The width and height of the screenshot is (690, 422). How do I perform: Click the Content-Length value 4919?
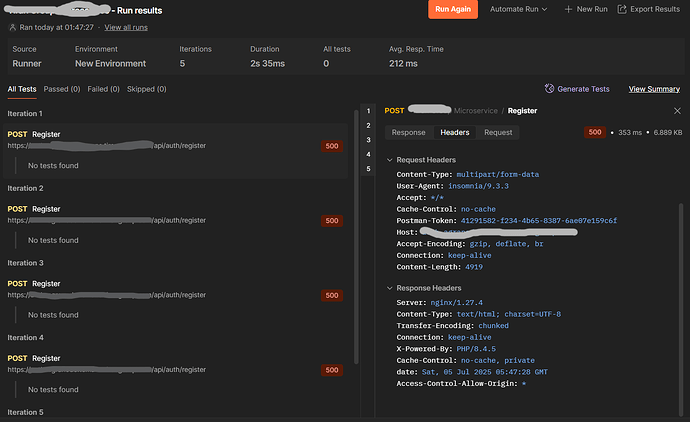[474, 267]
